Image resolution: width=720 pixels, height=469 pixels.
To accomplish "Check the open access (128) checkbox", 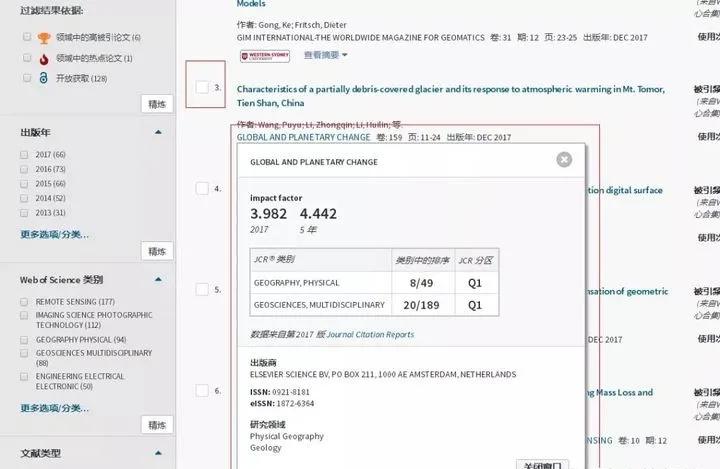I will (x=27, y=78).
